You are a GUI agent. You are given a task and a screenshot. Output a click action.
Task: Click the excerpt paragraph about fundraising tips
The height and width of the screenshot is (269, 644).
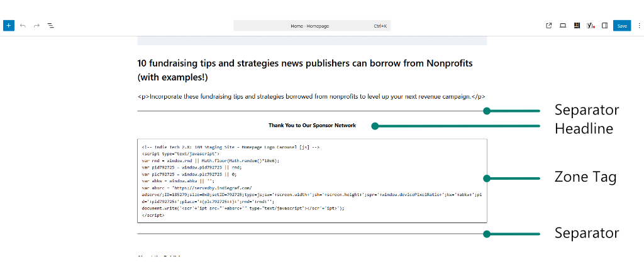point(311,96)
